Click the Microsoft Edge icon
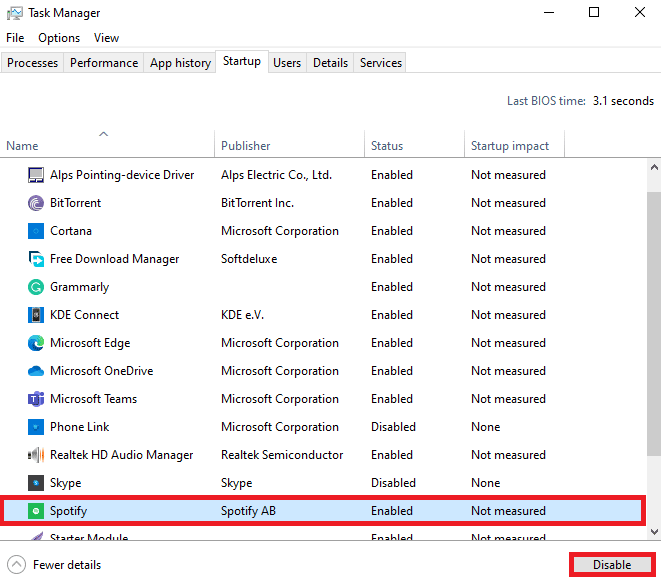Image resolution: width=661 pixels, height=587 pixels. (x=36, y=343)
